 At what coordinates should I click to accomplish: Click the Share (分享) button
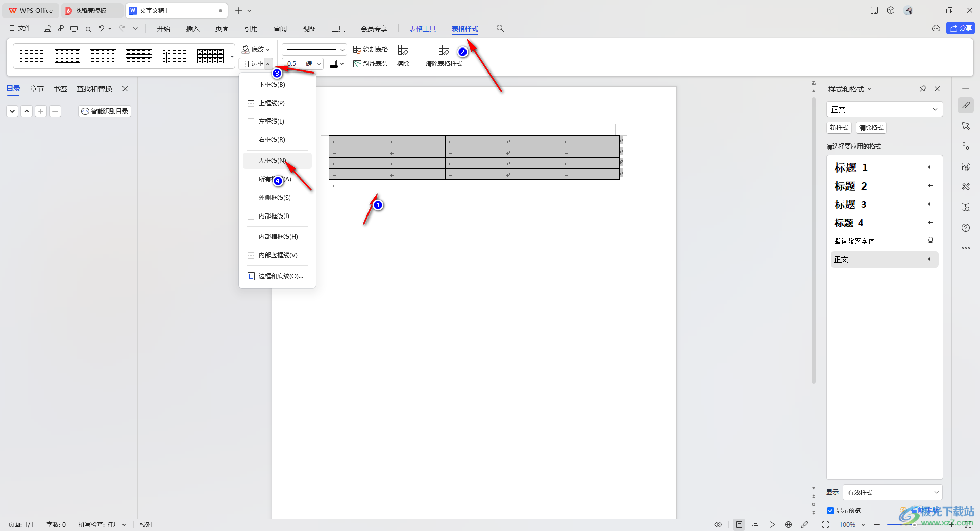(961, 28)
